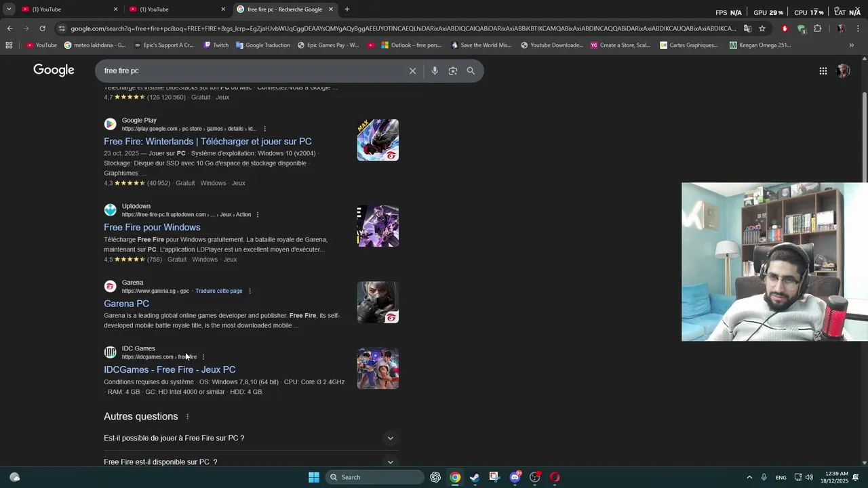Open the tab search dropdown arrow
Image resolution: width=868 pixels, height=488 pixels.
point(8,9)
